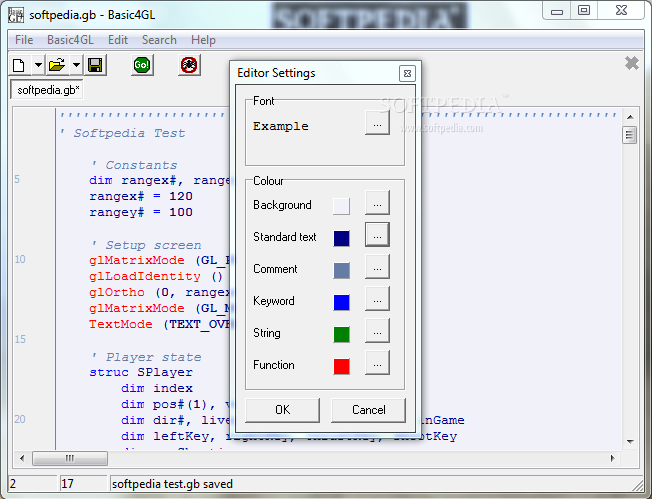This screenshot has width=652, height=499.
Task: Click the String green swatch
Action: tap(341, 334)
